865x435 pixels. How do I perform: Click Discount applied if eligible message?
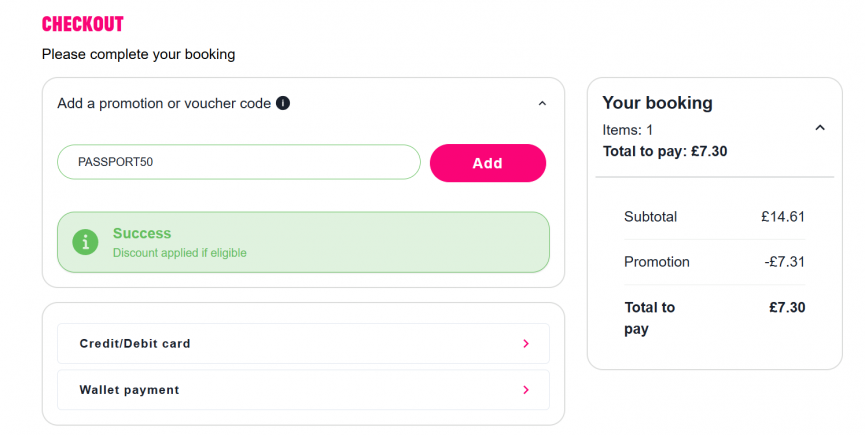pos(180,253)
